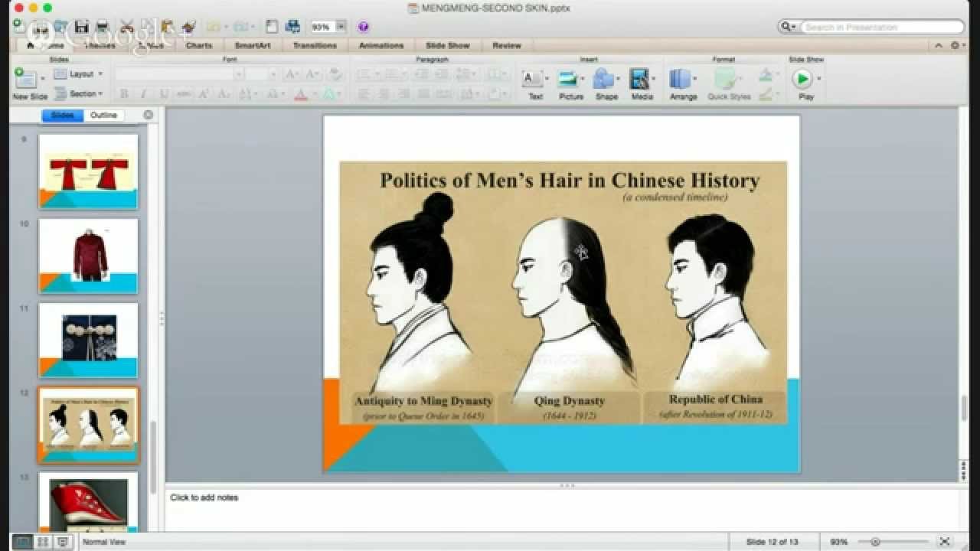Click the Save floppy disk icon

[81, 27]
